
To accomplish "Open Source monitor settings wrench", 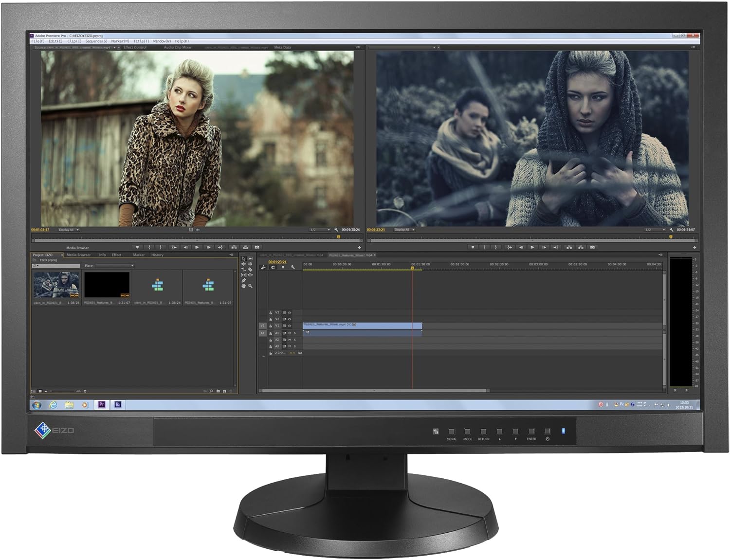I will (336, 230).
